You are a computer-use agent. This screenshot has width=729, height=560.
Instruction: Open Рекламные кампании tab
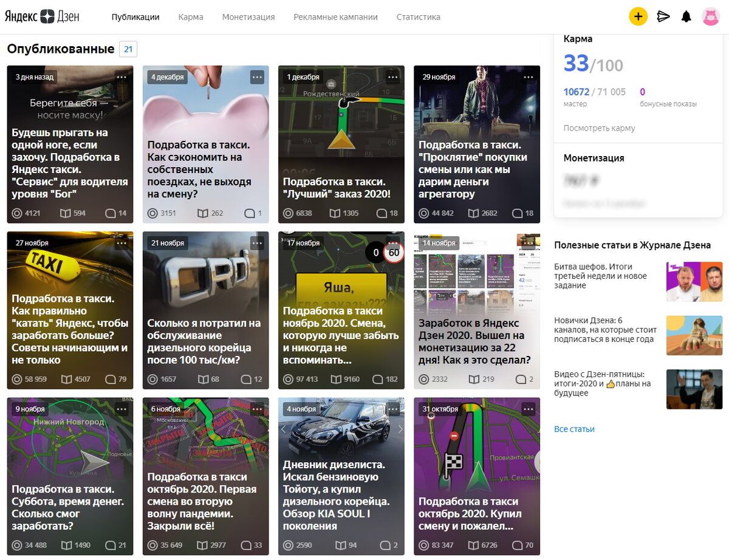(x=335, y=17)
